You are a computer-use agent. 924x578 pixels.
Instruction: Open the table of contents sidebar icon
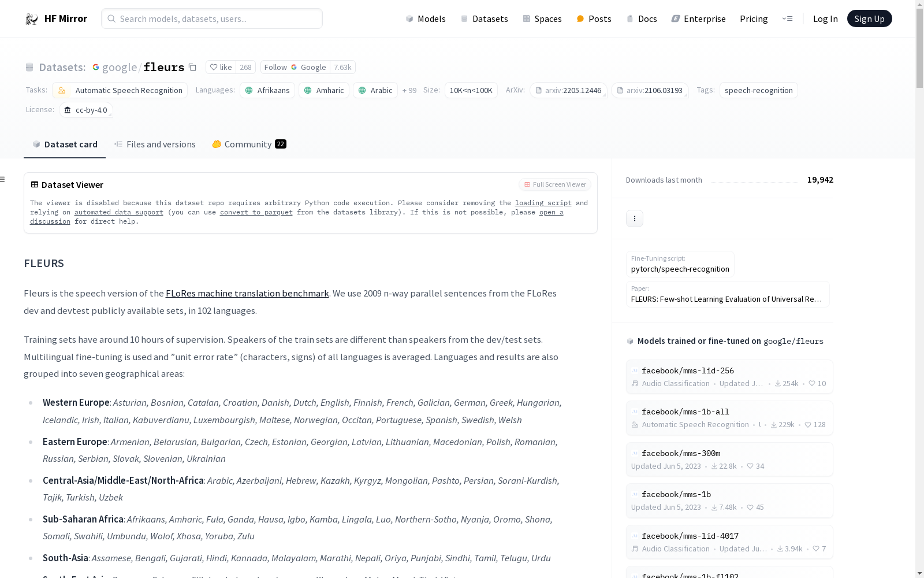tap(3, 179)
